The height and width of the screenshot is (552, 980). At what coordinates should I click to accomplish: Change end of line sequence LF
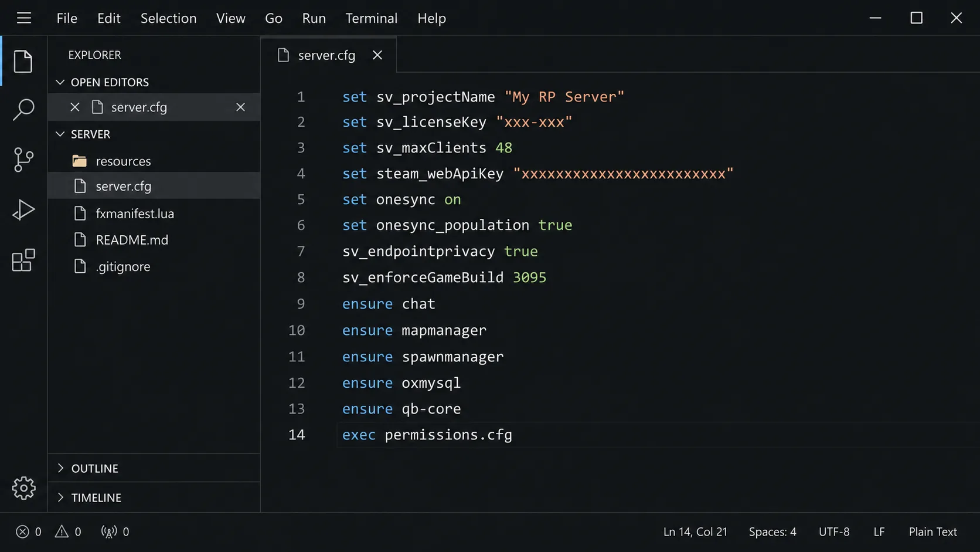coord(879,531)
